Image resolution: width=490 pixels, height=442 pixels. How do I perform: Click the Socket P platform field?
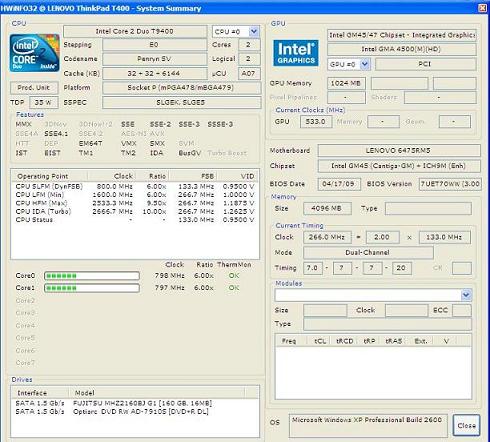click(x=181, y=88)
